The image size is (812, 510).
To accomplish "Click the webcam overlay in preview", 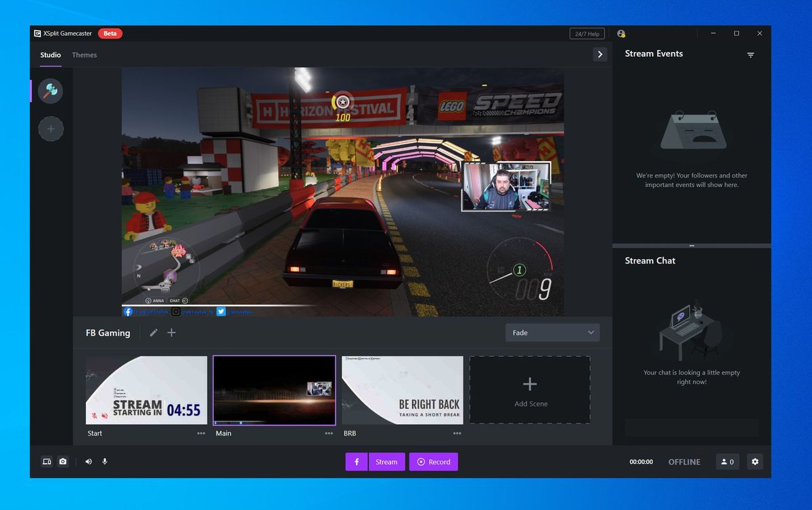I will point(506,186).
